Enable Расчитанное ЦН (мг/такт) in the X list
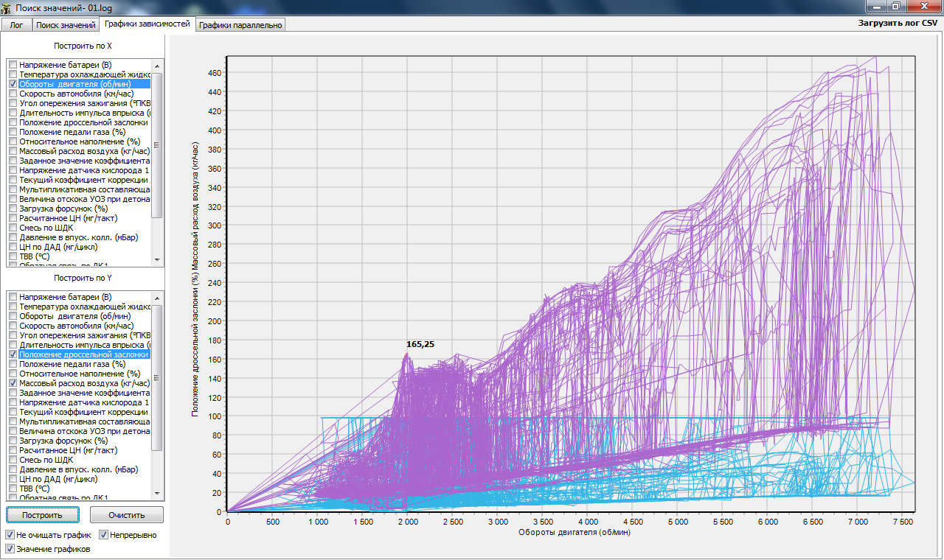This screenshot has width=944, height=560. click(13, 218)
